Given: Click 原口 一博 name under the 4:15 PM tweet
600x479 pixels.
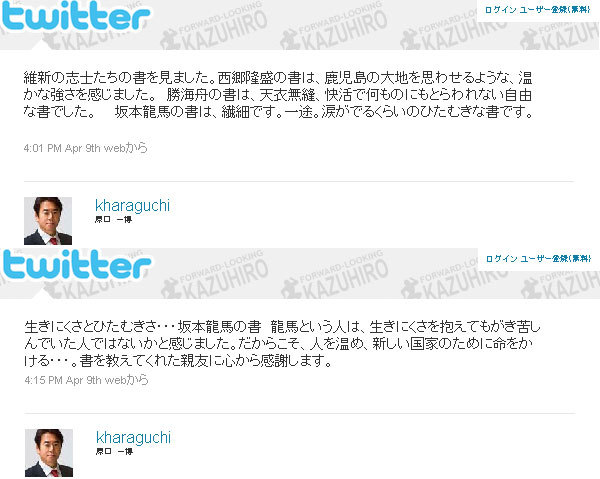Looking at the screenshot, I should coord(114,451).
